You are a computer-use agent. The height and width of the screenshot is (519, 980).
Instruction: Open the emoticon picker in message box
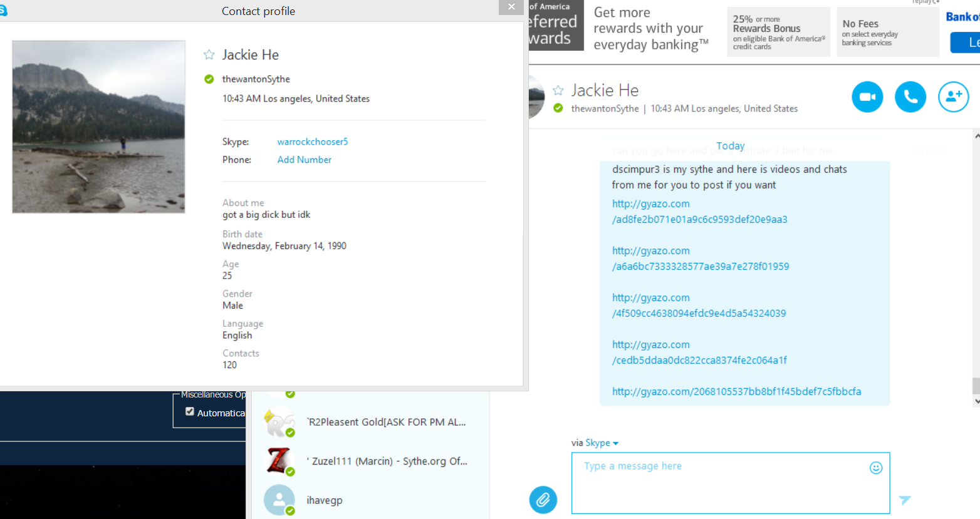(876, 468)
